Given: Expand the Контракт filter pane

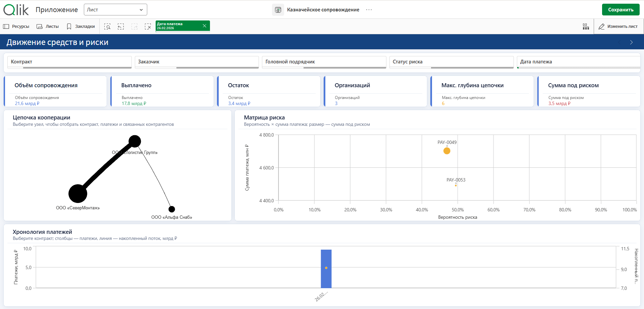Looking at the screenshot, I should click(69, 62).
